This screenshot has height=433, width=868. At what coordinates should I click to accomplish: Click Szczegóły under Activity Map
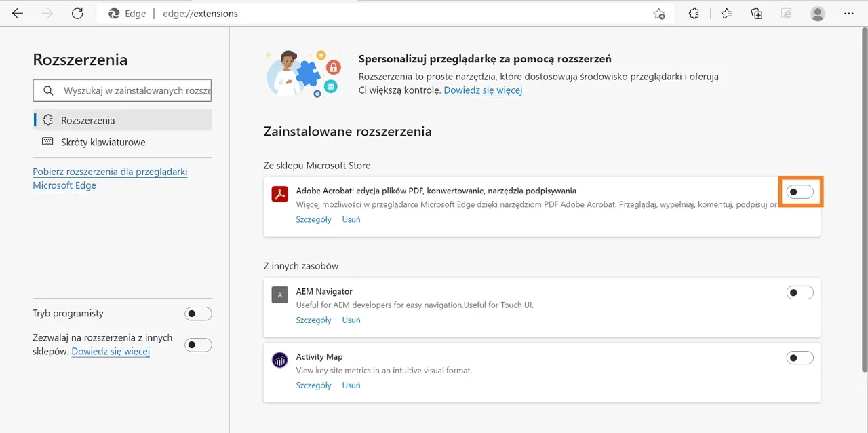(313, 385)
